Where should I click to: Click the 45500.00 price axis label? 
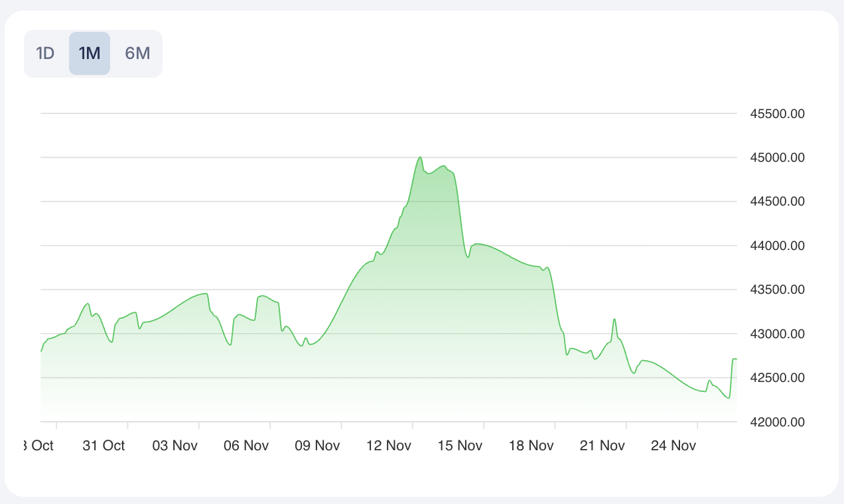pos(777,114)
